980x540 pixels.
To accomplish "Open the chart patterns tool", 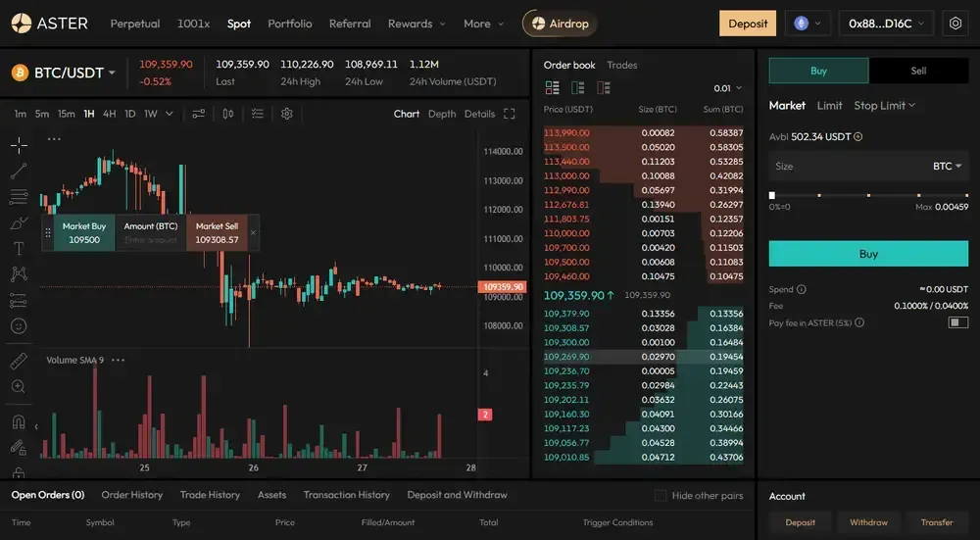I will [x=19, y=274].
